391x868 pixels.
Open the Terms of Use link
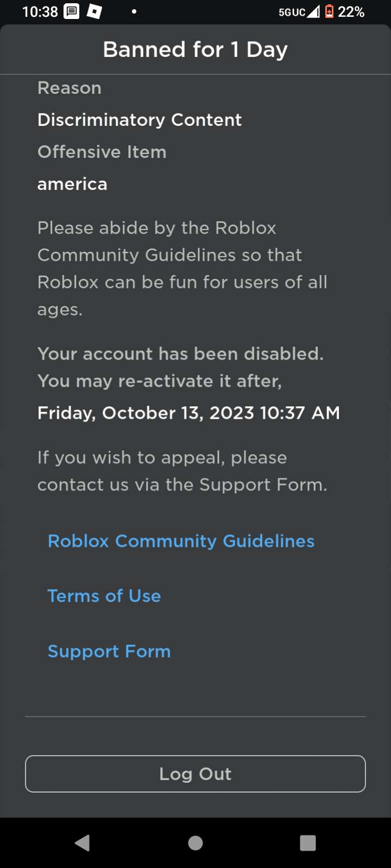(x=104, y=596)
